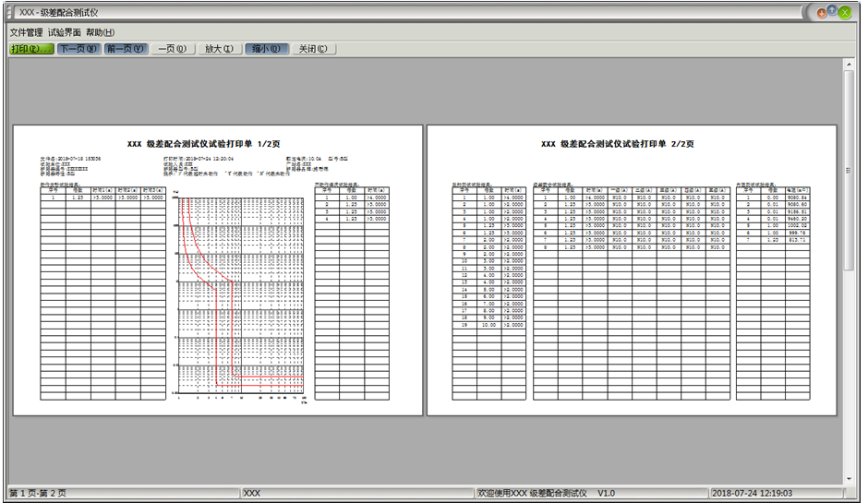The image size is (868, 503).
Task: Go to next page with 下一页
Action: click(x=78, y=49)
